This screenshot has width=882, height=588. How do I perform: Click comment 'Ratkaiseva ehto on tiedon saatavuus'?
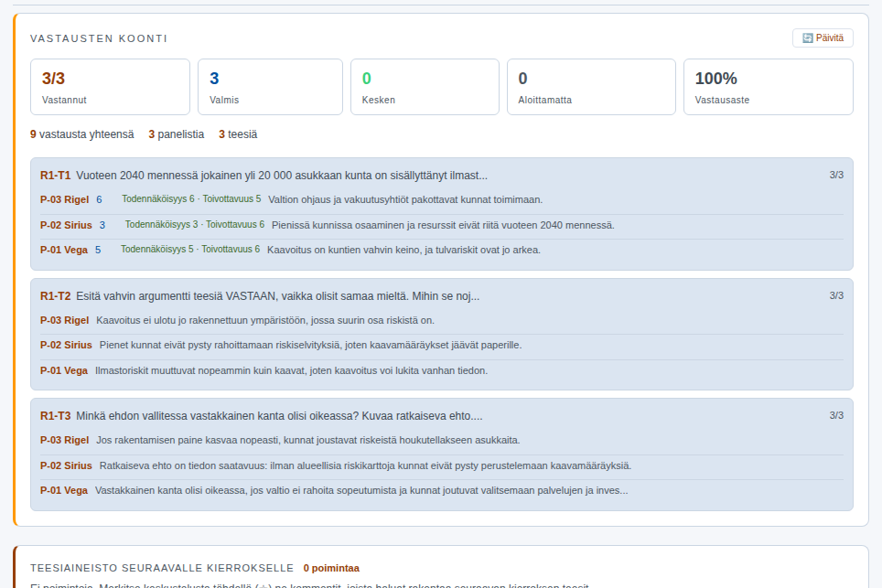click(x=366, y=465)
